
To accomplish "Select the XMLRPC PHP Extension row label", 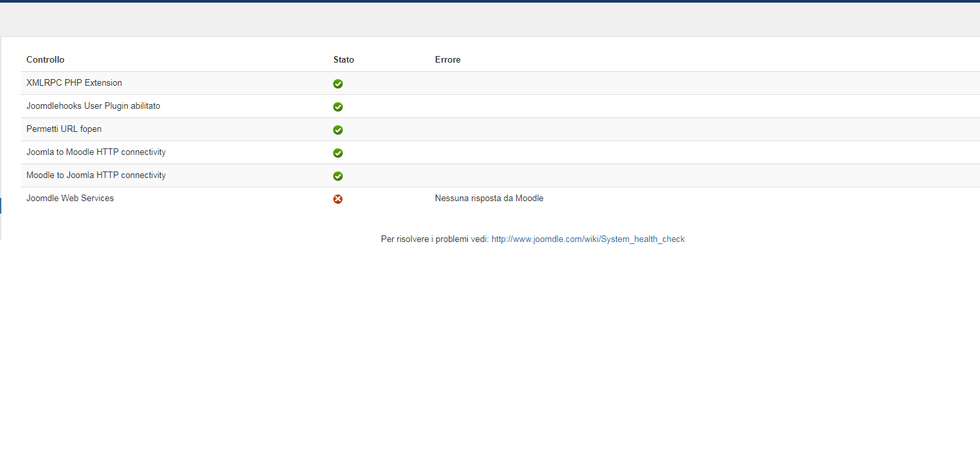I will (74, 83).
